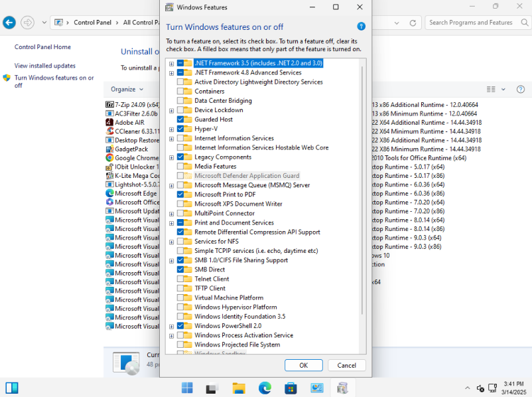The image size is (532, 397).
Task: Click Control Panel in the address breadcrumb
Action: pos(92,23)
